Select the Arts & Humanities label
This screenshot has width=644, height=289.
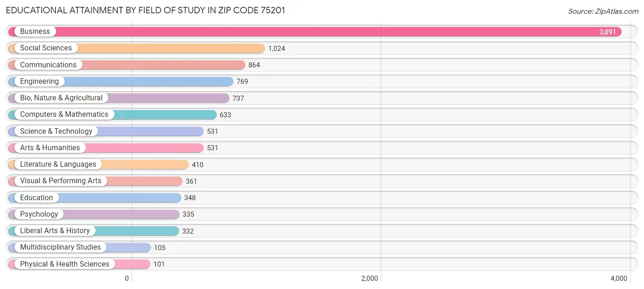(50, 147)
